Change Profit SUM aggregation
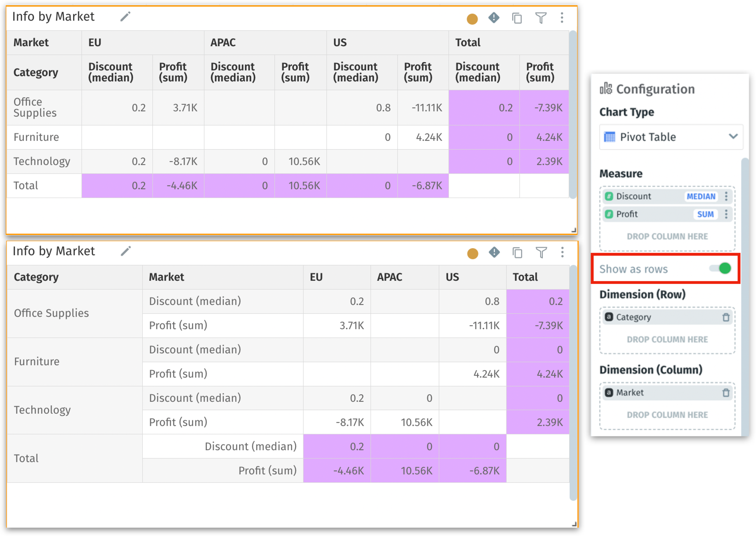 point(705,214)
